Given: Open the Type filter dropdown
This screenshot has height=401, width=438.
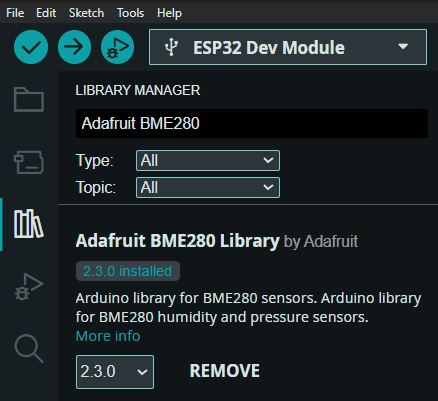Looking at the screenshot, I should point(208,160).
